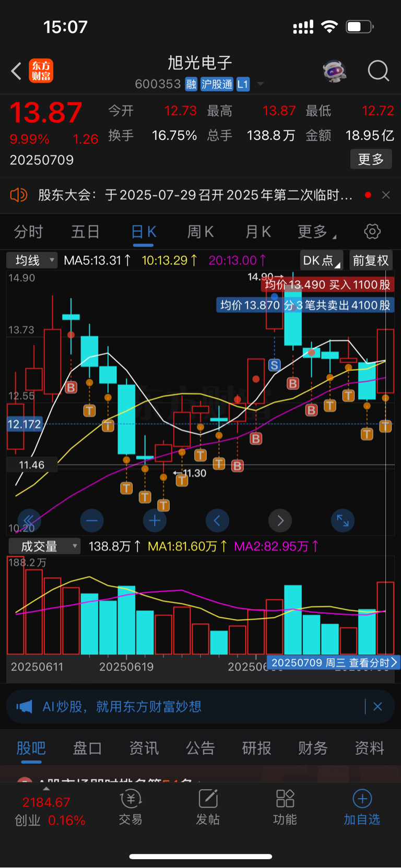The image size is (401, 868).
Task: Tap the 更多 quote details button
Action: (371, 159)
